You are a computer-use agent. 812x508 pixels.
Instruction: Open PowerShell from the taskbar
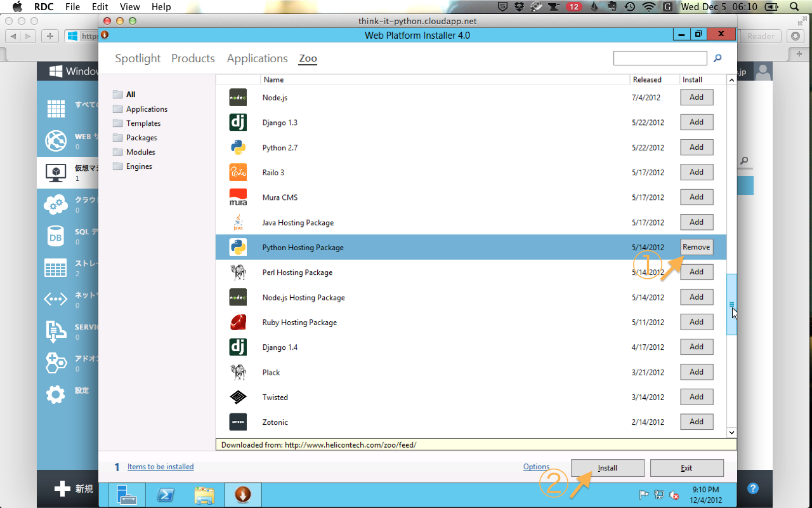coord(166,495)
